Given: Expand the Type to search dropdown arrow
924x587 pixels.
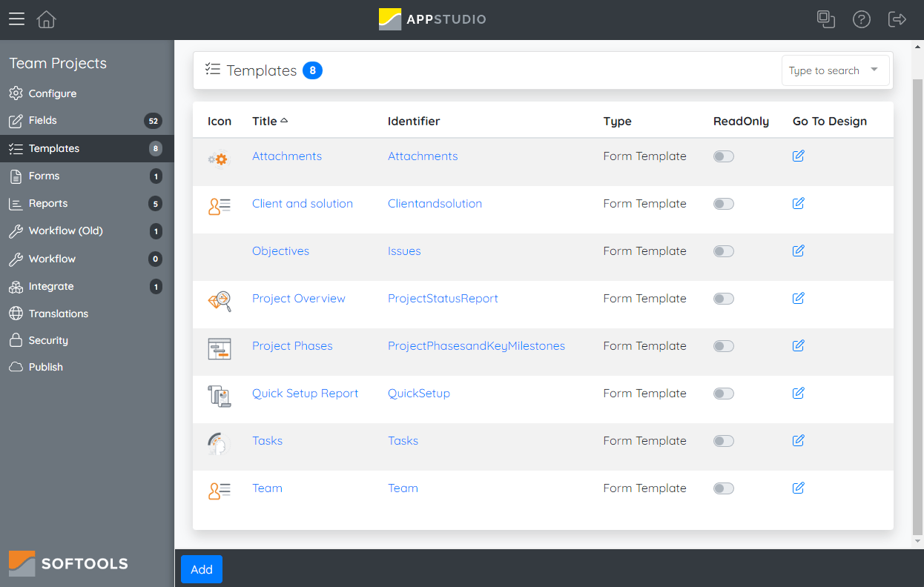Looking at the screenshot, I should 874,70.
